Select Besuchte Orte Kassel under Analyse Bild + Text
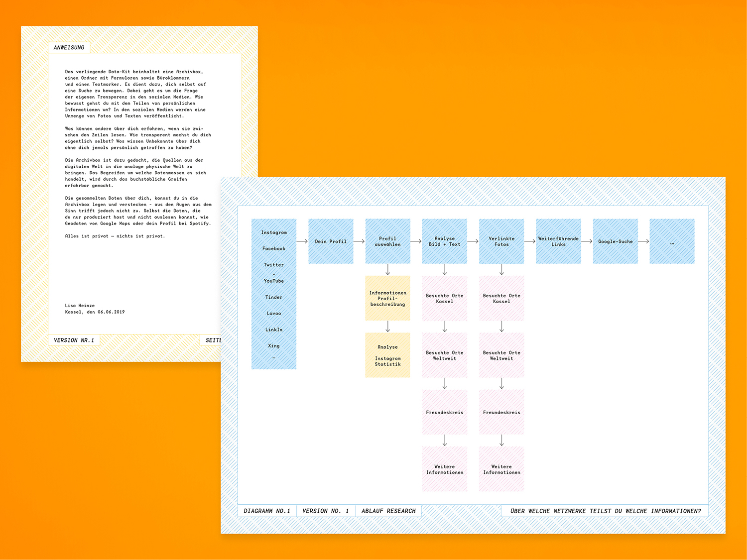 coord(445,298)
